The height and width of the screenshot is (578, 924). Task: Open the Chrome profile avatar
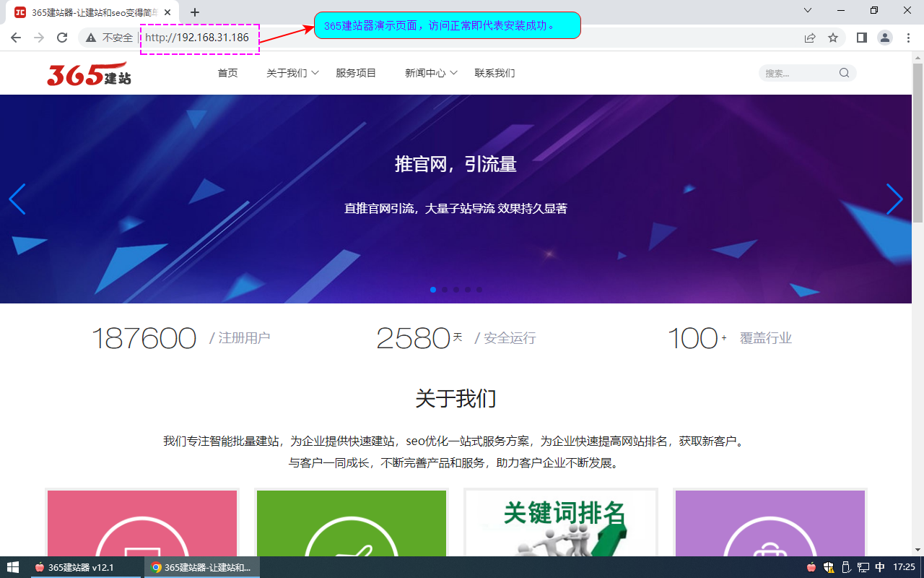pyautogui.click(x=885, y=38)
